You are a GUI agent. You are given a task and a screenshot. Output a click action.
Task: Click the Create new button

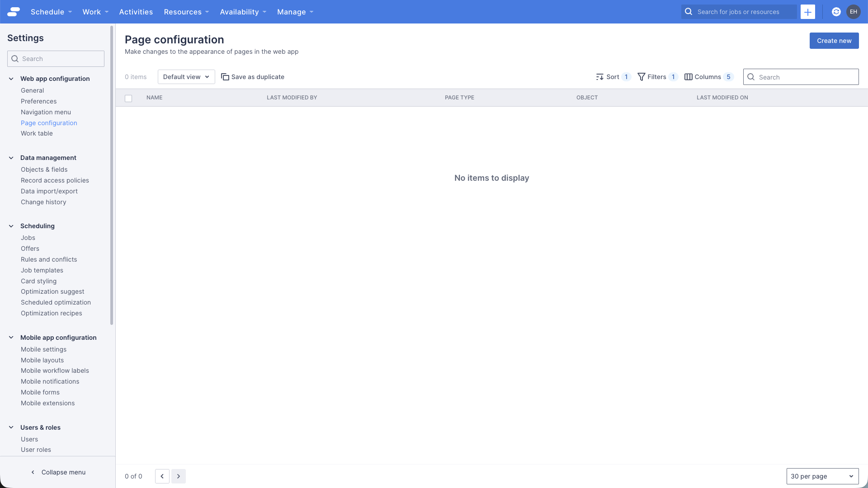[834, 40]
